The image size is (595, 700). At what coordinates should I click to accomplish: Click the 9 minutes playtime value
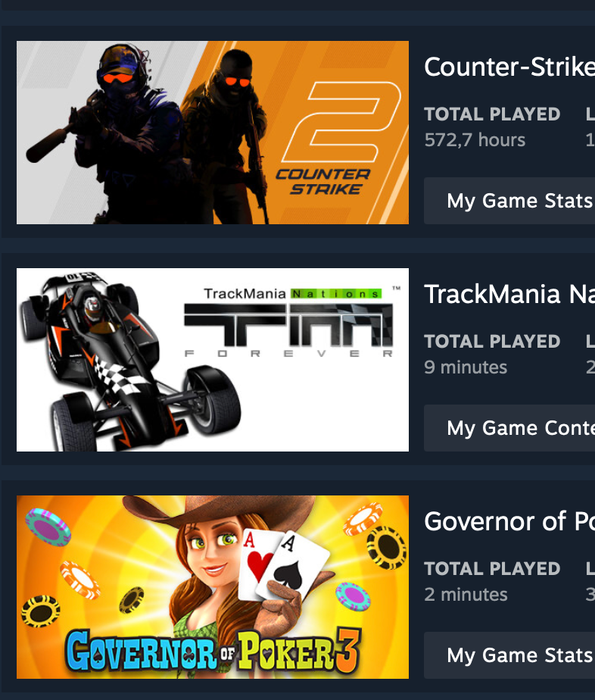point(466,367)
